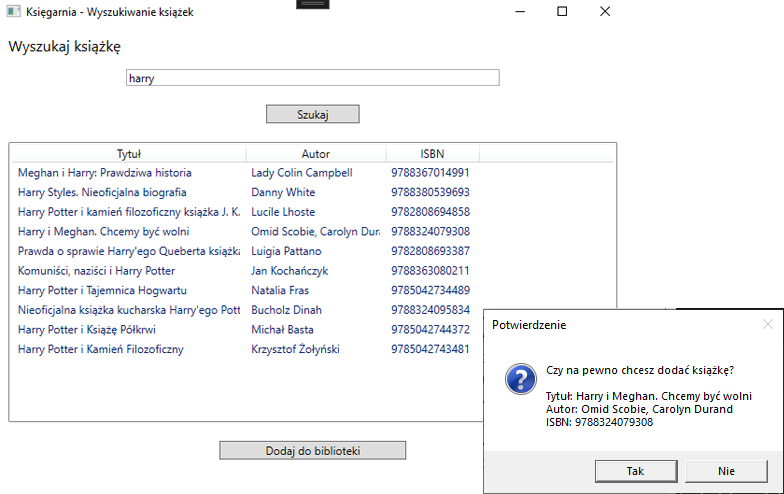Image resolution: width=784 pixels, height=494 pixels.
Task: Decline the confirmation with Nie
Action: 726,471
